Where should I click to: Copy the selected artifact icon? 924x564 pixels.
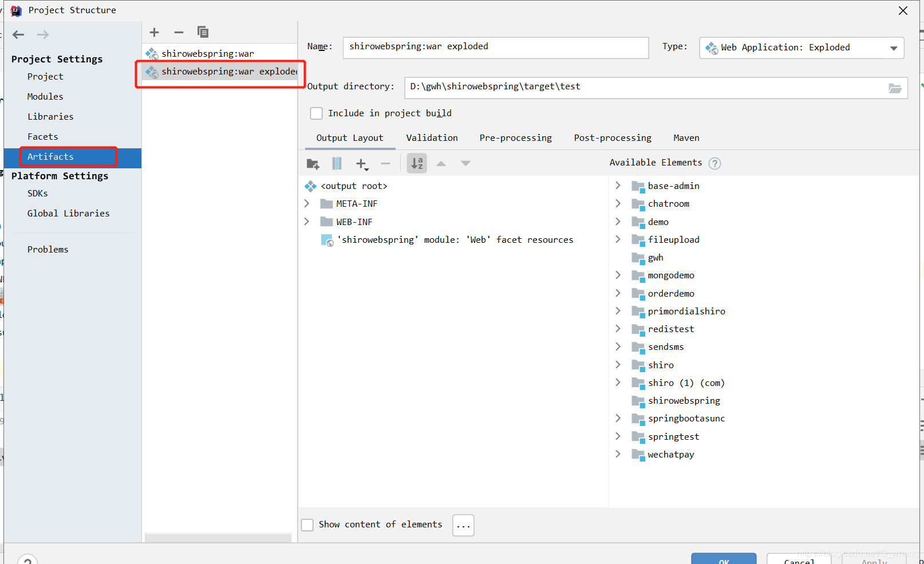click(x=203, y=32)
